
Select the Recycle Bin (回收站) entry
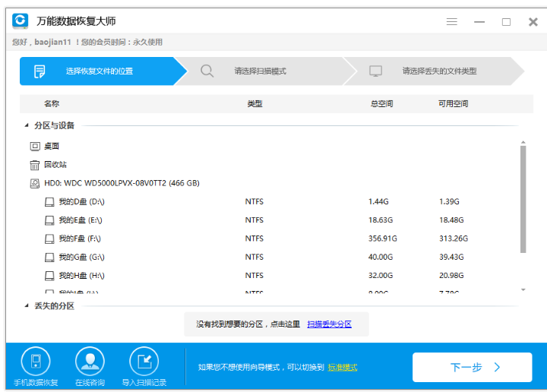(55, 164)
